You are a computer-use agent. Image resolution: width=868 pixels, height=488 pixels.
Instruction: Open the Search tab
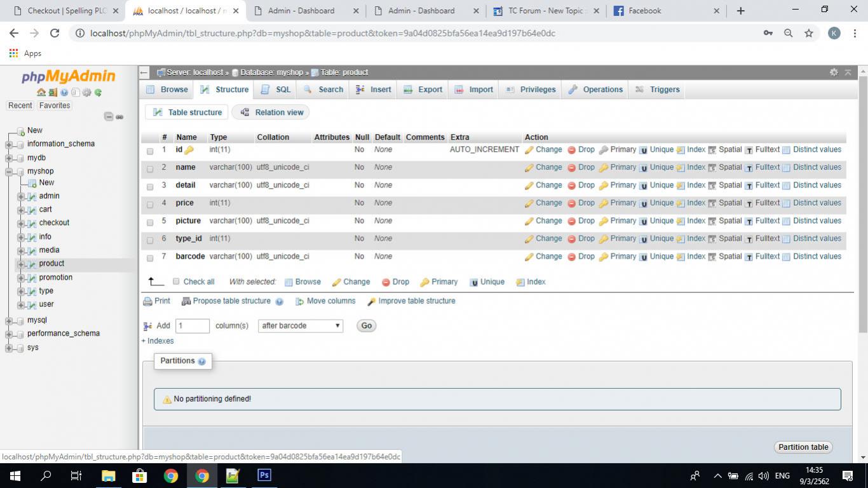click(x=323, y=90)
